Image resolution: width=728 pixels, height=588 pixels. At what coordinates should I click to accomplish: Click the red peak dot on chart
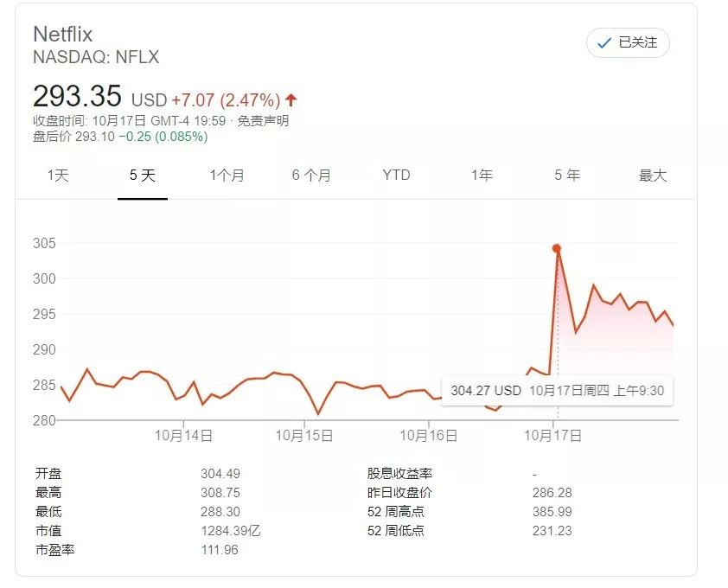point(557,248)
